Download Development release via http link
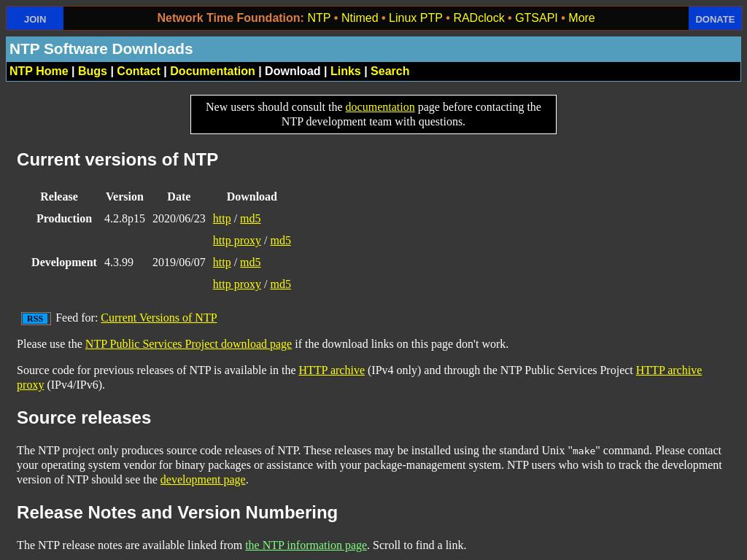Screen dimensions: 747x560 (x=222, y=262)
